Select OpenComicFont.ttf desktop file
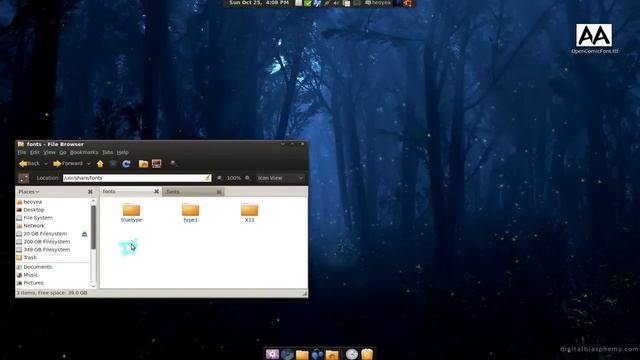 [x=594, y=39]
